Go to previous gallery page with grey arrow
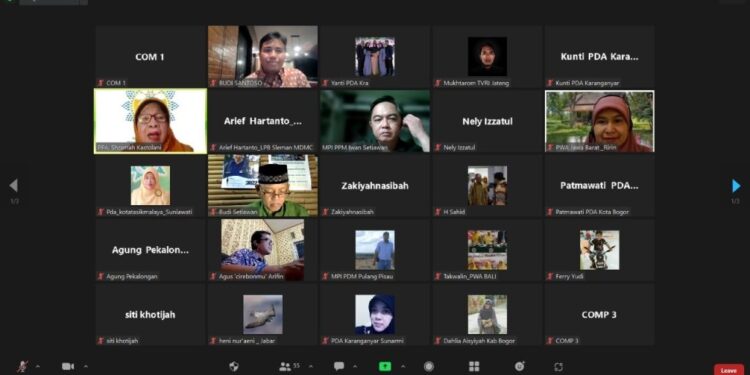 click(x=14, y=186)
